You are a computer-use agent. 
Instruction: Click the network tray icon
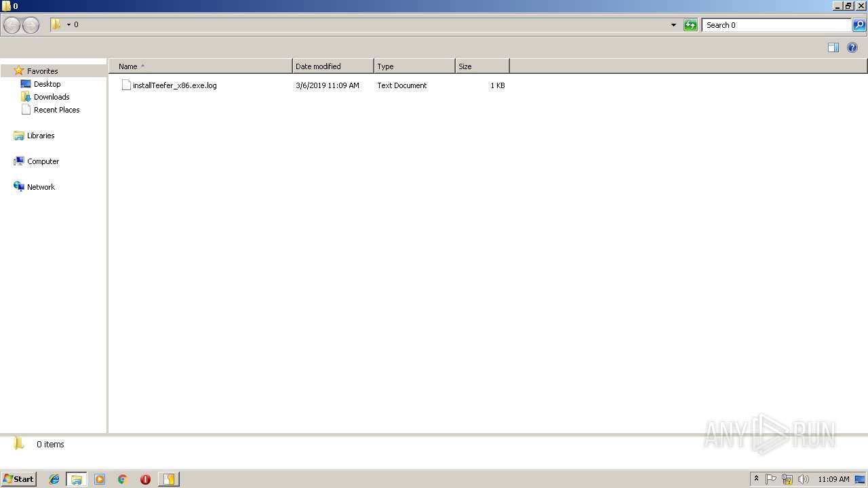[787, 479]
